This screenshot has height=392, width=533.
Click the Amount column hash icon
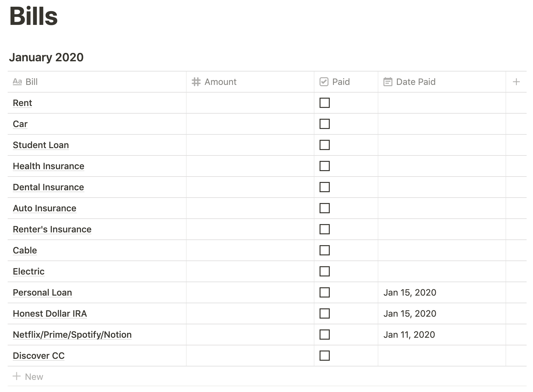196,82
